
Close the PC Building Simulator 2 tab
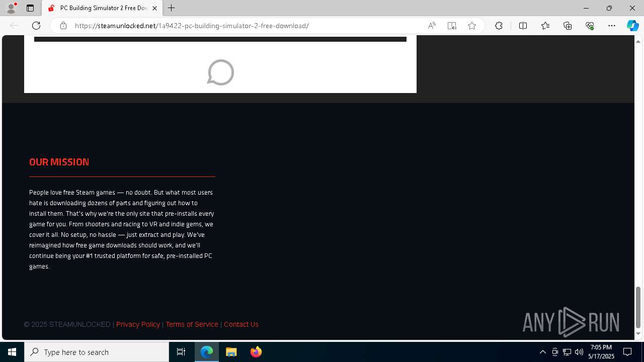154,8
